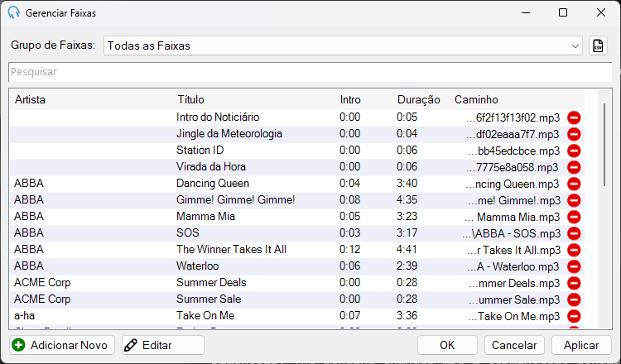The image size is (621, 364).
Task: Sort the list by Artista column
Action: 30,100
